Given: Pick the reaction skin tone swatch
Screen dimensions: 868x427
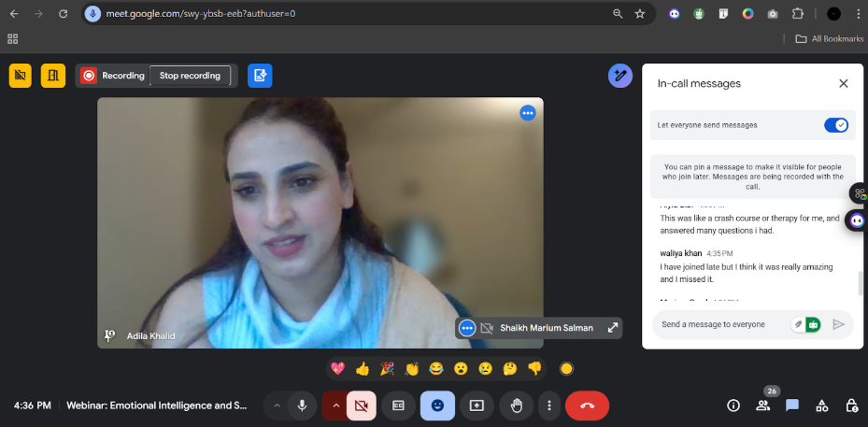Looking at the screenshot, I should point(566,368).
